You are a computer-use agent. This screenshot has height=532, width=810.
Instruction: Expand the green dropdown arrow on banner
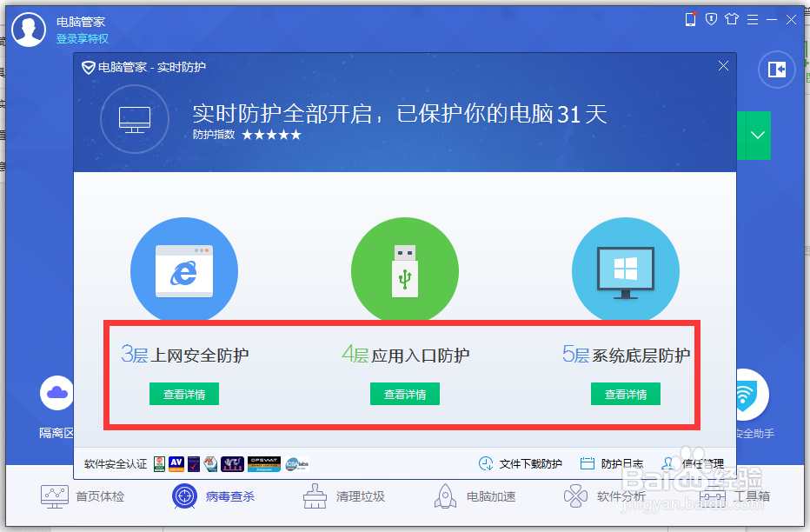(x=755, y=135)
